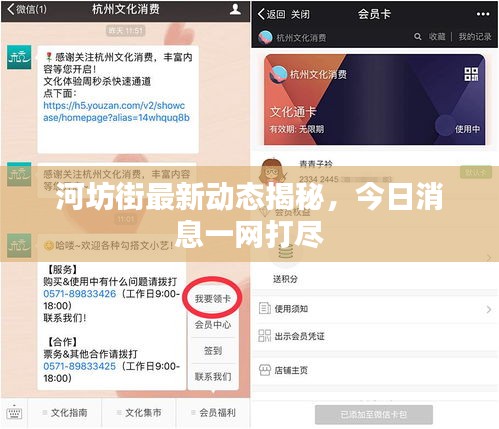Expand the 会员福利 bottom menu
The height and width of the screenshot is (429, 499).
(x=213, y=413)
